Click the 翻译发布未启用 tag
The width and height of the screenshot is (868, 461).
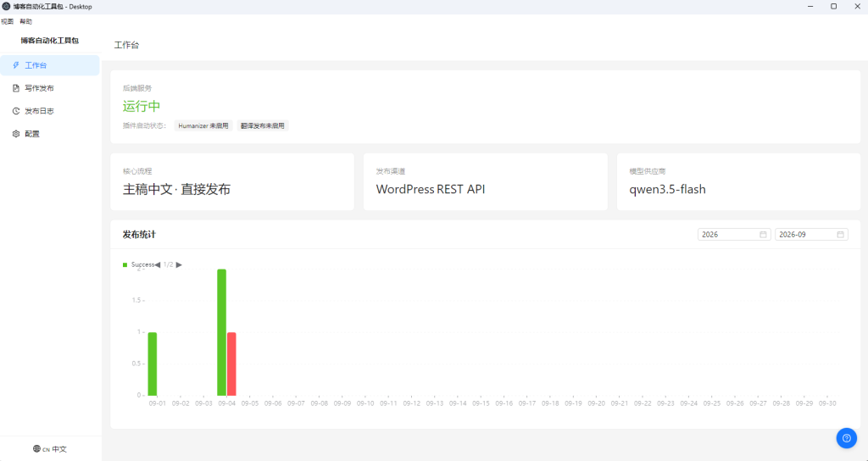click(263, 125)
